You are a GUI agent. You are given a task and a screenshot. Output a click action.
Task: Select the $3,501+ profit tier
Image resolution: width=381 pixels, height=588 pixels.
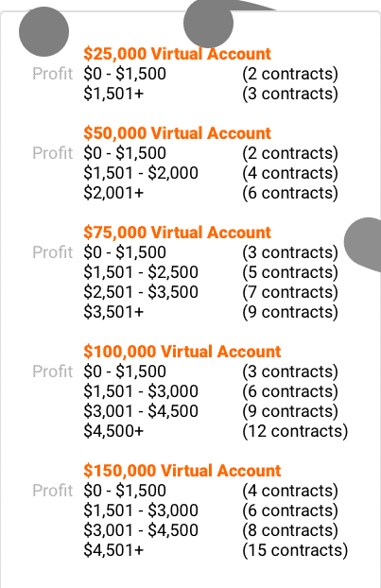pos(113,312)
